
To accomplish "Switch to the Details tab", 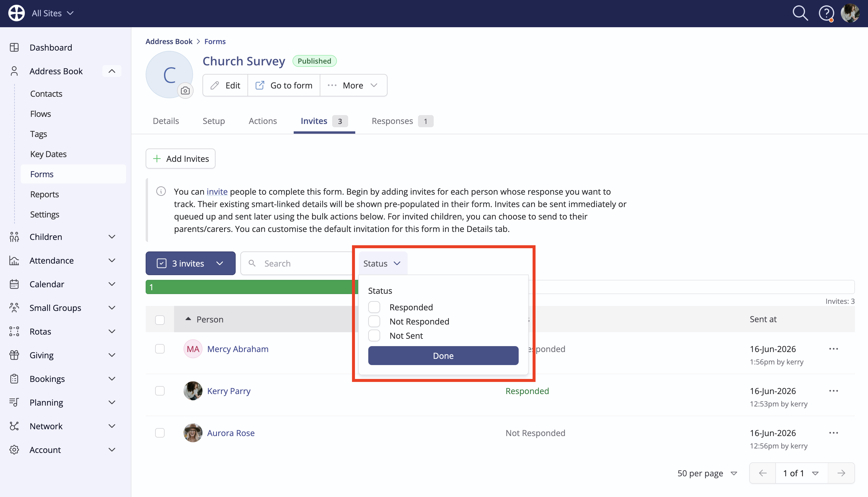I will pyautogui.click(x=166, y=121).
